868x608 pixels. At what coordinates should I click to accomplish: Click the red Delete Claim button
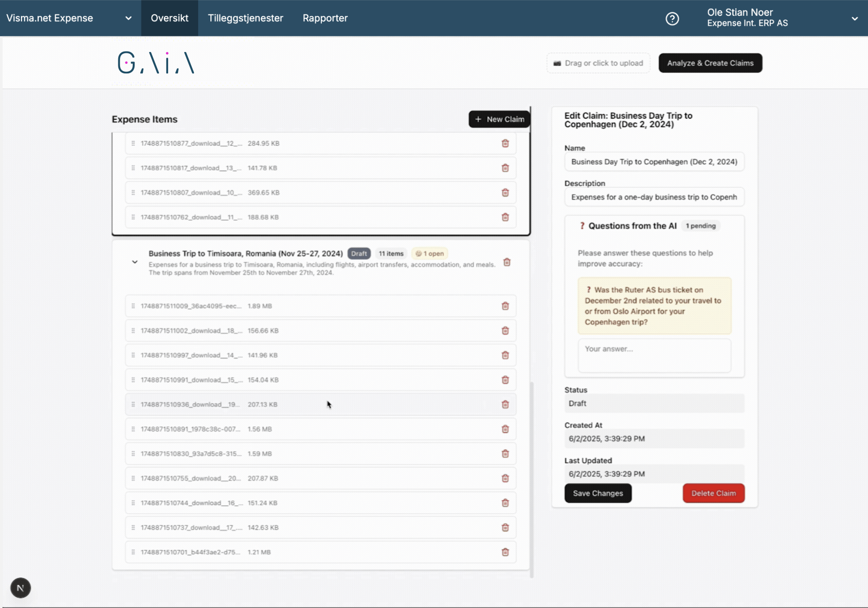(713, 493)
